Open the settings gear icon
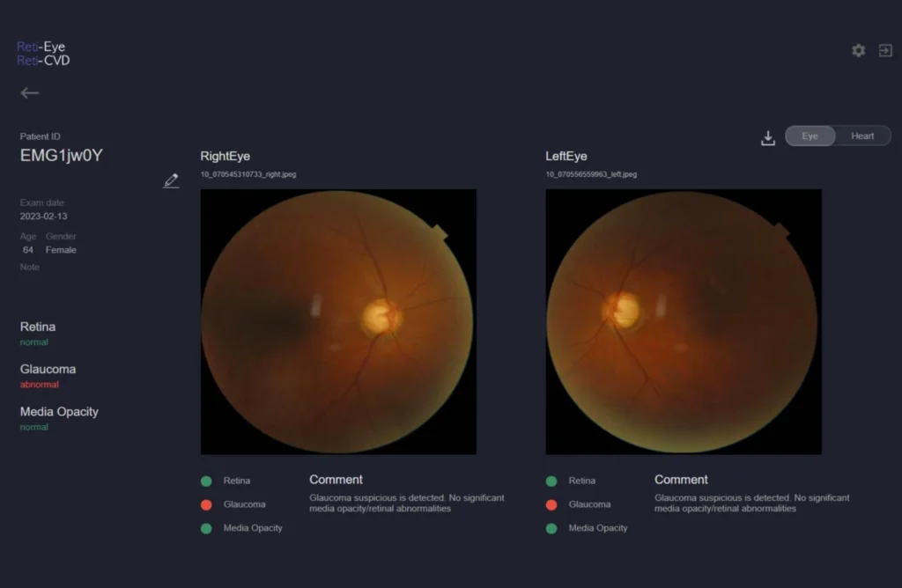 click(858, 50)
